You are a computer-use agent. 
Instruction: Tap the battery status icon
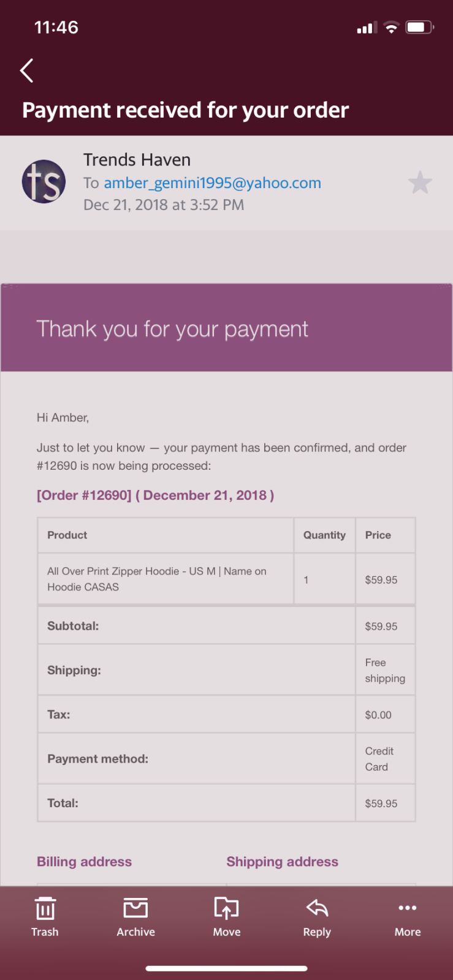[420, 27]
